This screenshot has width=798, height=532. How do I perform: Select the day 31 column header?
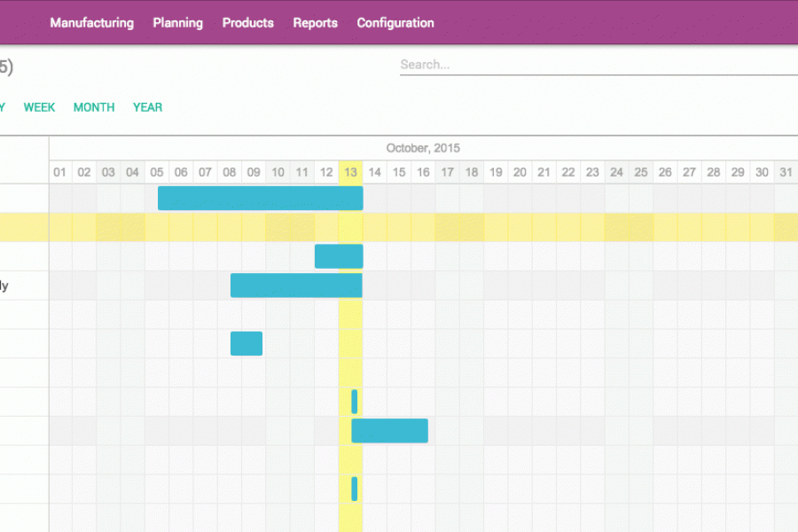point(785,172)
